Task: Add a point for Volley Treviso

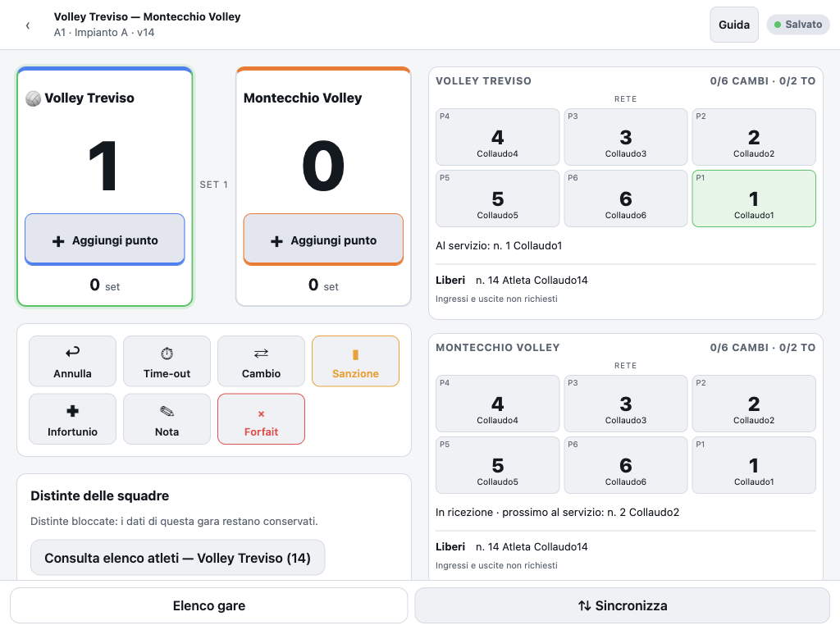Action: 105,240
